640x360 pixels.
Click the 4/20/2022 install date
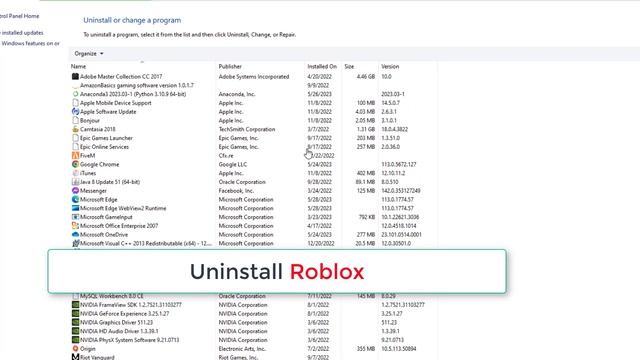[x=320, y=76]
